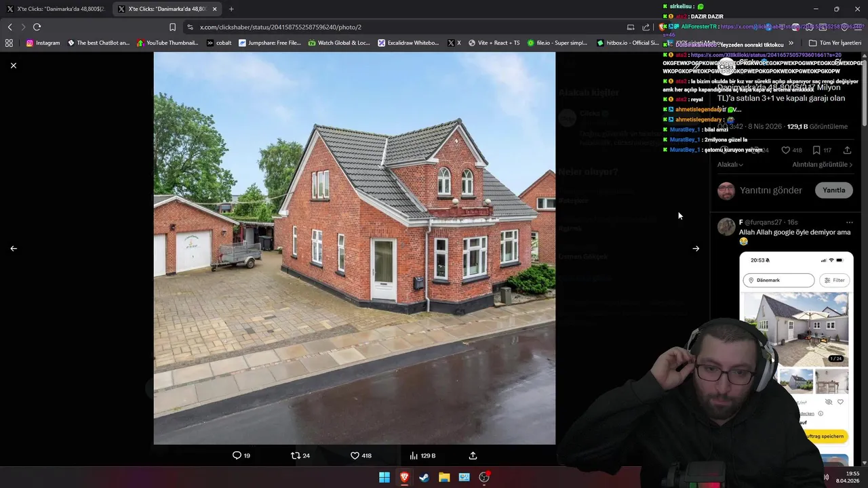Open The best ChatBot bookmark
This screenshot has width=868, height=488.
click(x=98, y=43)
